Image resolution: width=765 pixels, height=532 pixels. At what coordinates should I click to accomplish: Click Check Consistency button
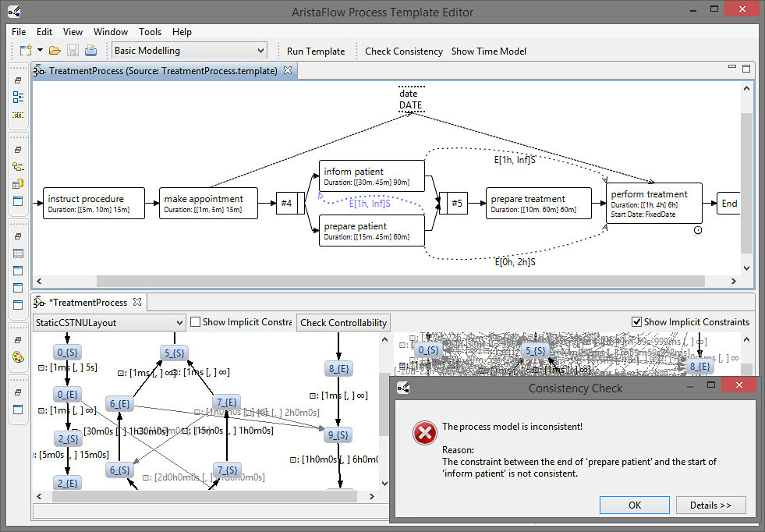tap(404, 51)
